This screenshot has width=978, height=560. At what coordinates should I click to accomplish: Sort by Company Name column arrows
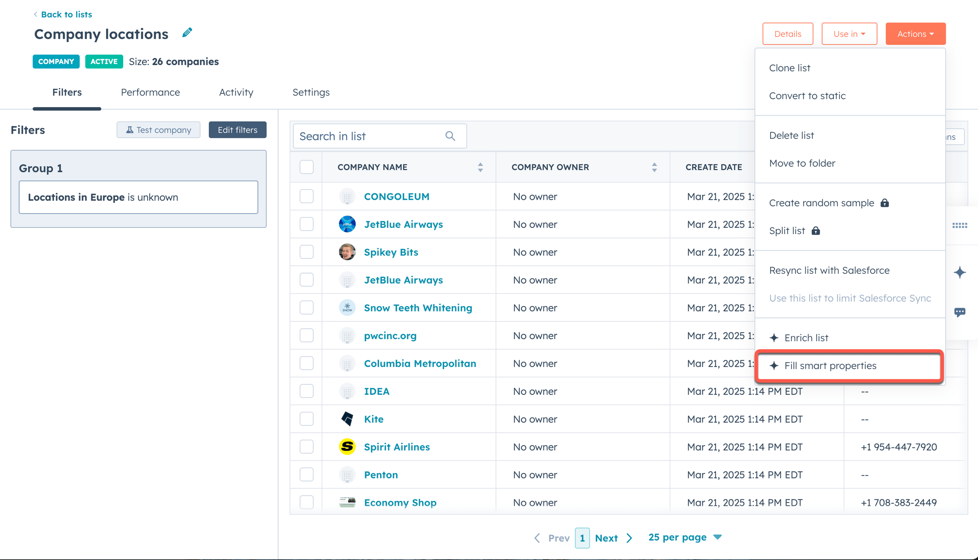[x=480, y=167]
